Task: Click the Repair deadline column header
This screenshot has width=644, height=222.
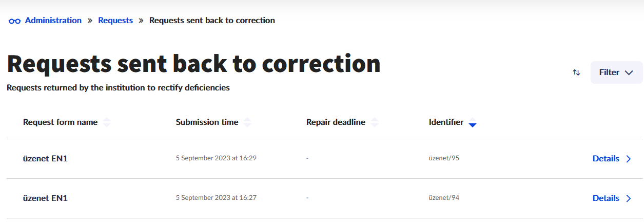Action: [336, 122]
